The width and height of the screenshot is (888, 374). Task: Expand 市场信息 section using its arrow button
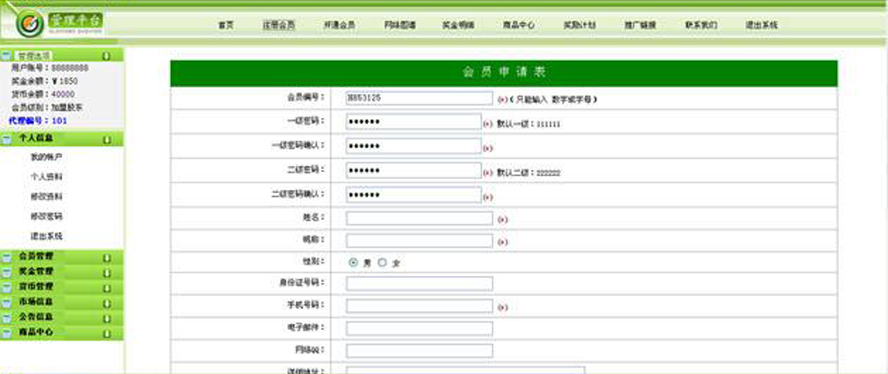tap(106, 303)
